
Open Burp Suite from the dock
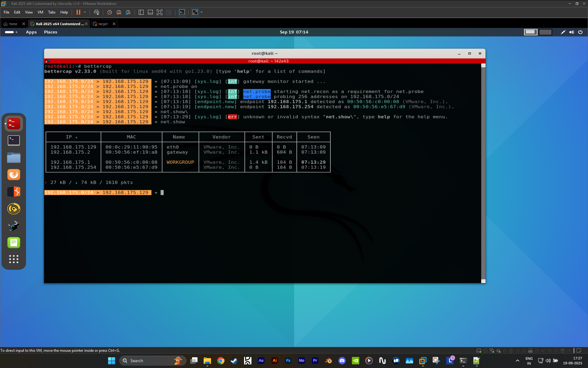click(x=14, y=192)
